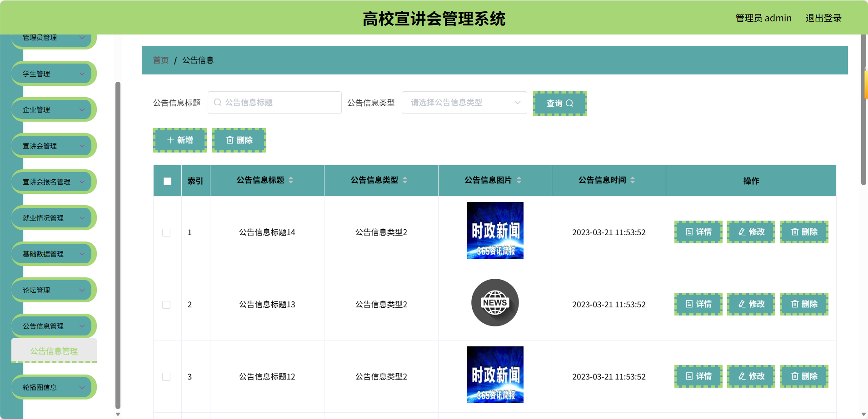
Task: Expand the 基础数据管理 menu
Action: [x=54, y=254]
